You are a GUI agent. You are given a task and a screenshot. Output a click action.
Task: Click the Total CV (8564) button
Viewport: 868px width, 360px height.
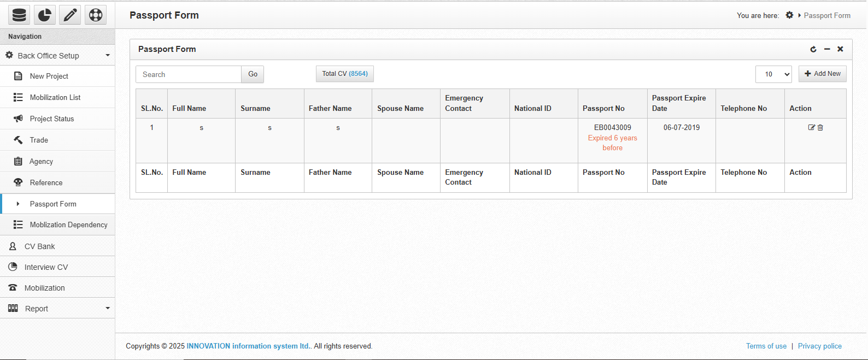tap(344, 74)
